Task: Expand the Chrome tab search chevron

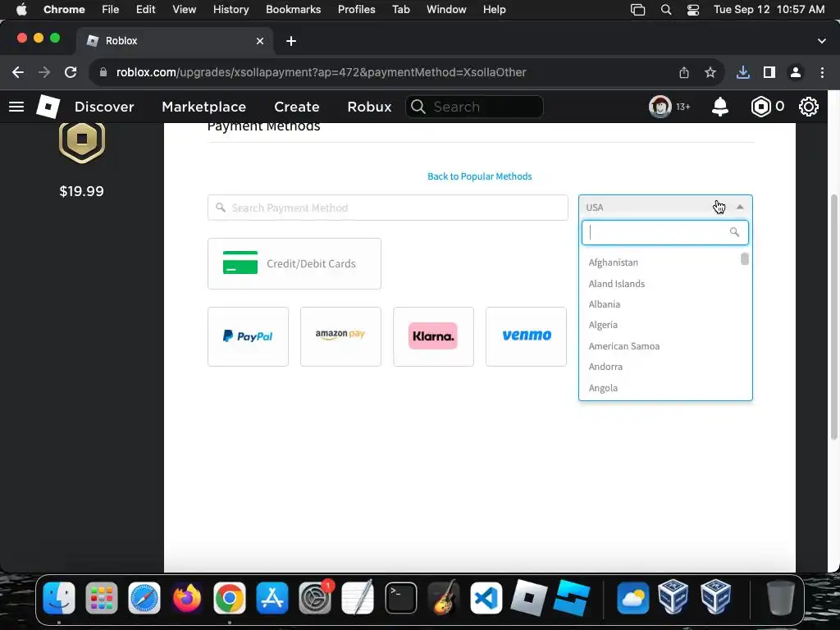Action: pos(821,41)
